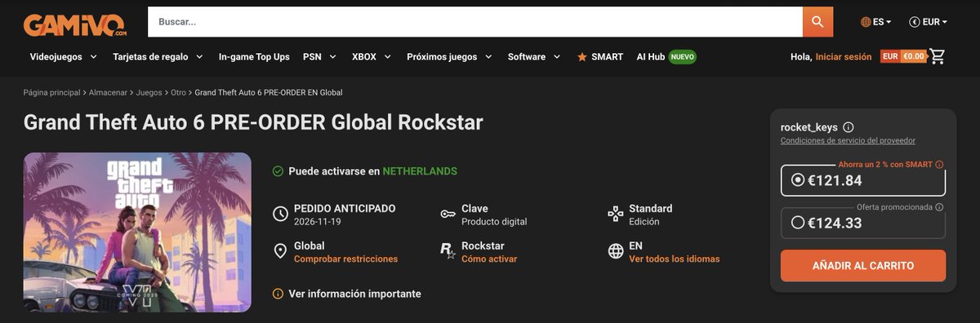Open Comprobar restricciones link
The image size is (980, 323).
click(x=345, y=259)
